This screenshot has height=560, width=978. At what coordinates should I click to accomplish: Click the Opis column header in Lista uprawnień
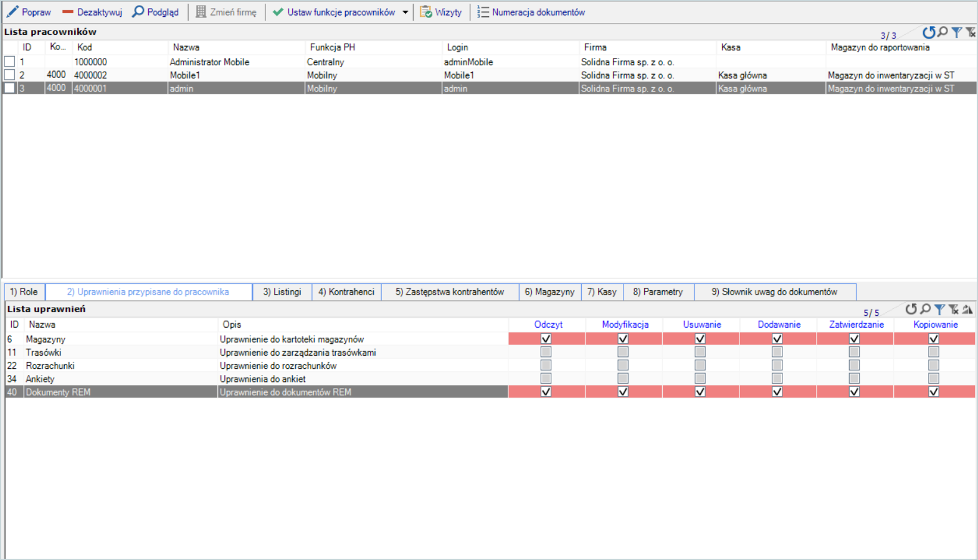(x=363, y=325)
